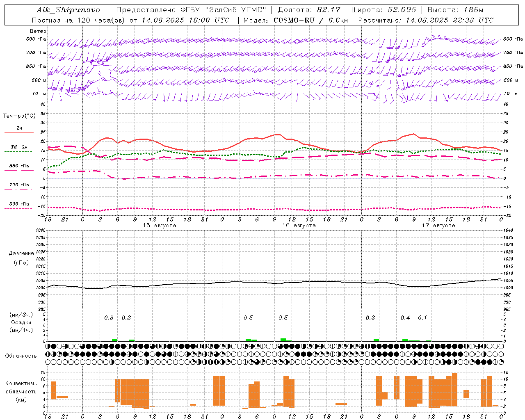
Task: Click the "Тем-ра(°C)" temperature label
Action: click(x=20, y=116)
